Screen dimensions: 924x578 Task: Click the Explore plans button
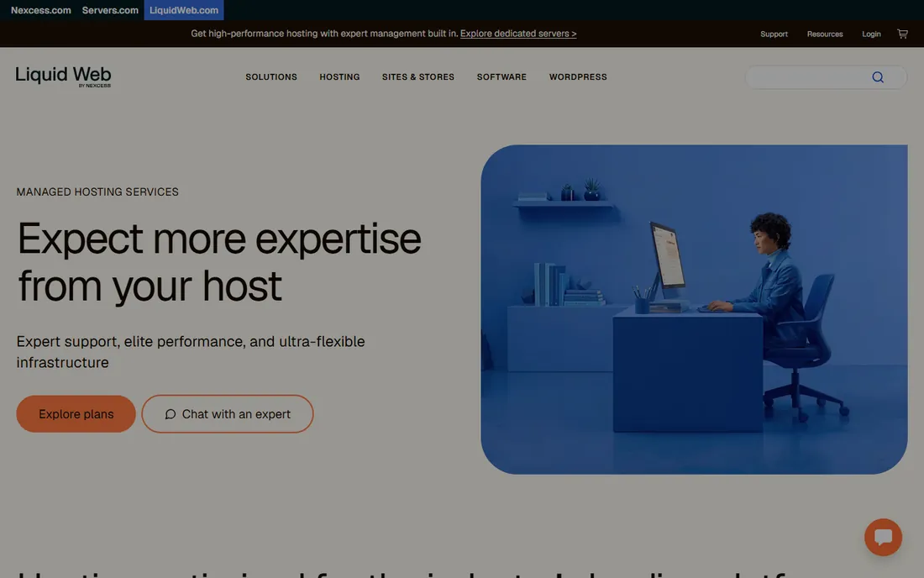coord(76,414)
